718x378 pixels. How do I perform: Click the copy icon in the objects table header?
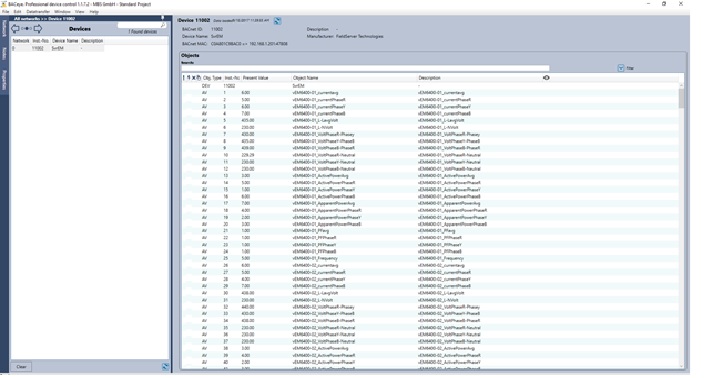[x=198, y=78]
